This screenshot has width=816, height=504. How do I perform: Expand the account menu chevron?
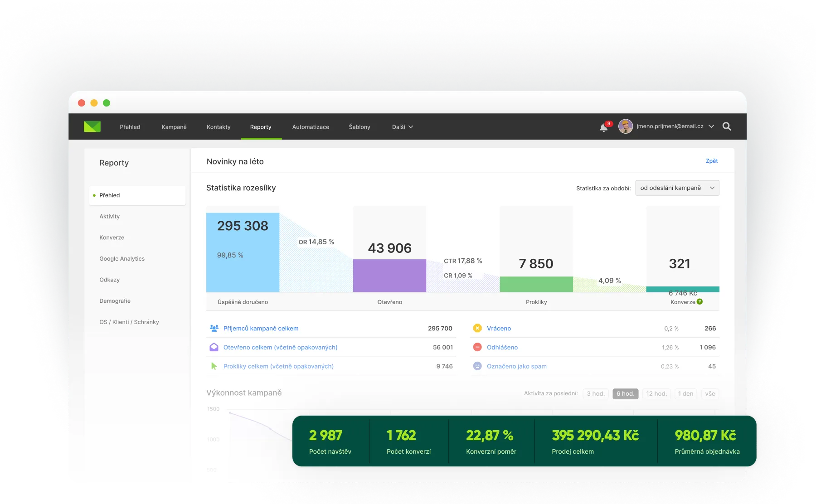coord(711,126)
